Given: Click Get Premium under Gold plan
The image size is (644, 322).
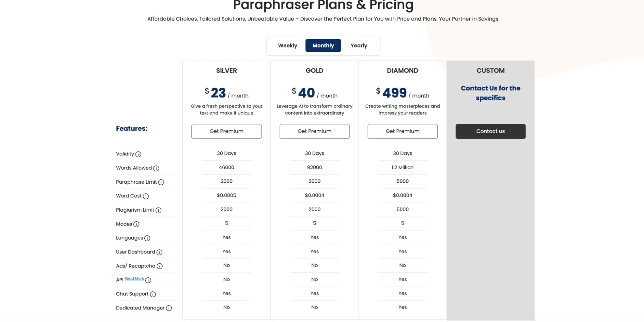Looking at the screenshot, I should point(314,131).
